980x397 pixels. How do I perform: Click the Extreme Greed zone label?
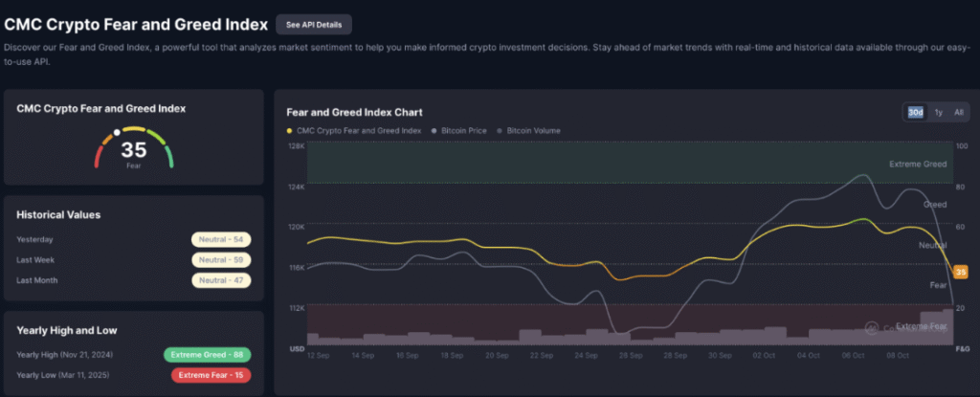pos(918,164)
